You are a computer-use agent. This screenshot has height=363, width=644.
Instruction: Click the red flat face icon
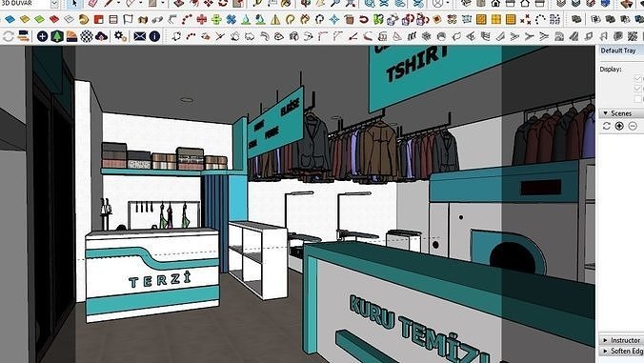tap(54, 19)
